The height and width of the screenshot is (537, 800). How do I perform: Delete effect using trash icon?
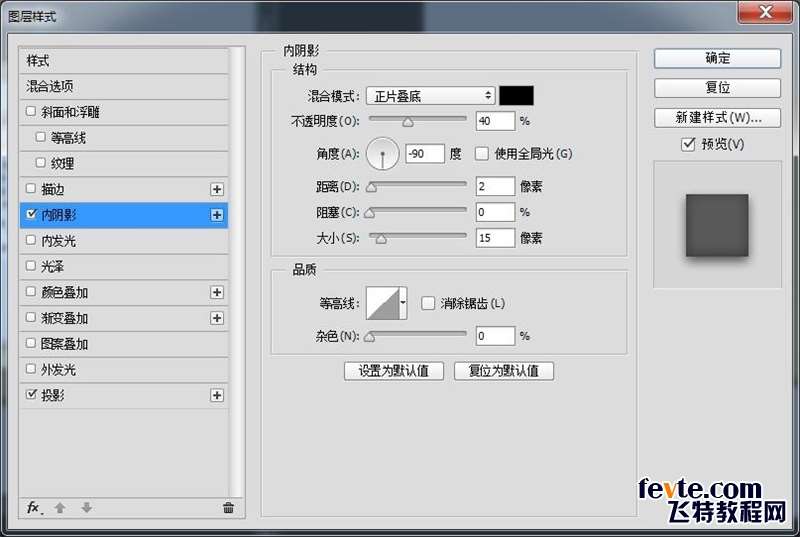click(x=228, y=507)
